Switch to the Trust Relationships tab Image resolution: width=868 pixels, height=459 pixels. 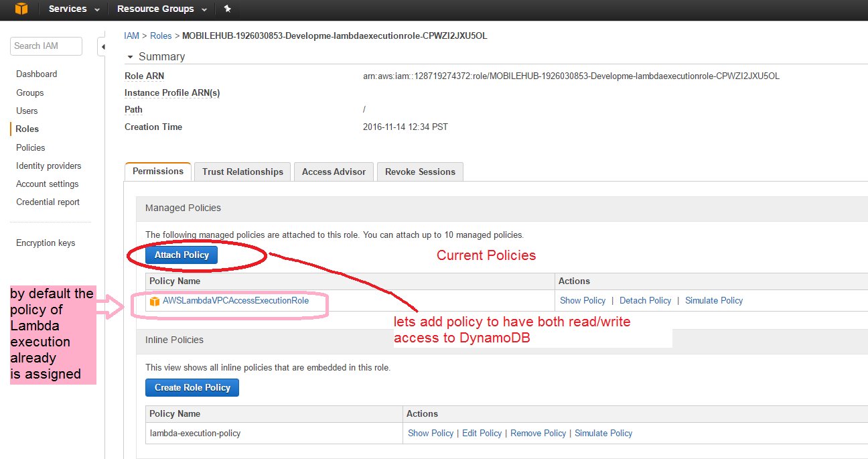(x=242, y=172)
